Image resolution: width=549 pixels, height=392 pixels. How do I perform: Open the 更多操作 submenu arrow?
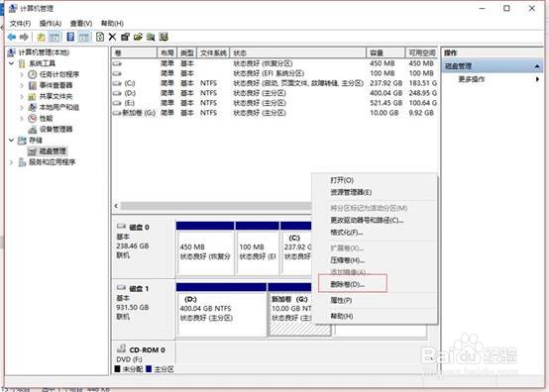(x=537, y=79)
